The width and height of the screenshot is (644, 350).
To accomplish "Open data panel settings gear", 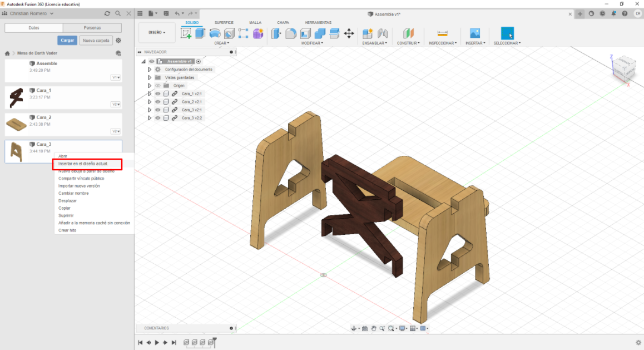I will [118, 41].
